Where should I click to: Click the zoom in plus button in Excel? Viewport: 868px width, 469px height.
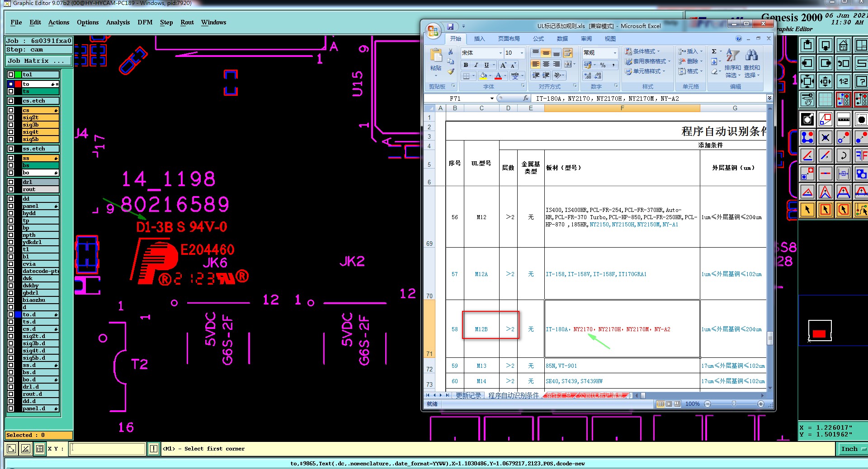tap(761, 404)
